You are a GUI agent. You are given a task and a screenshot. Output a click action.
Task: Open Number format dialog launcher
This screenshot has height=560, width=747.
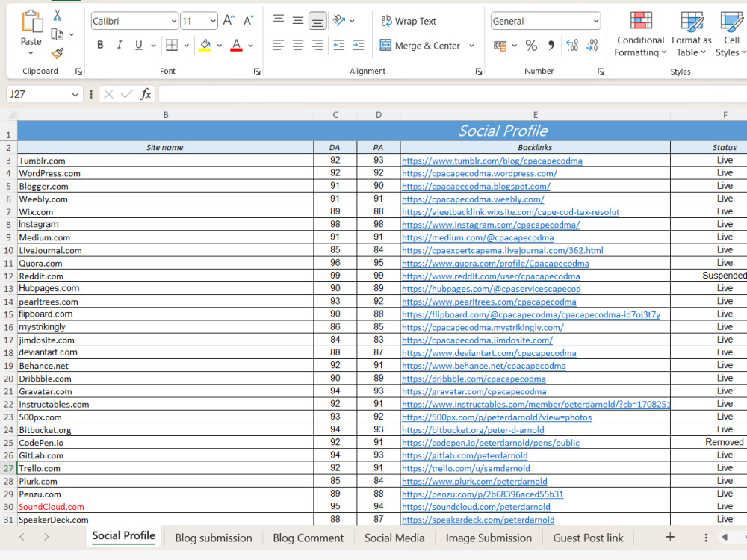coord(601,72)
